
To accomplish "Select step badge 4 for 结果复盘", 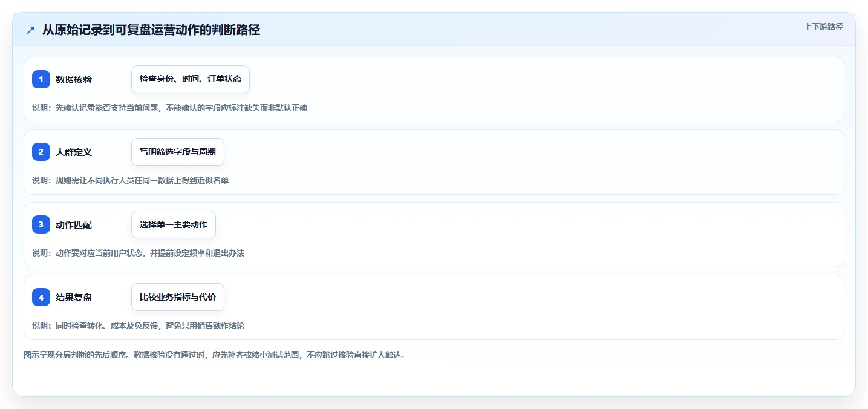I will click(x=41, y=297).
